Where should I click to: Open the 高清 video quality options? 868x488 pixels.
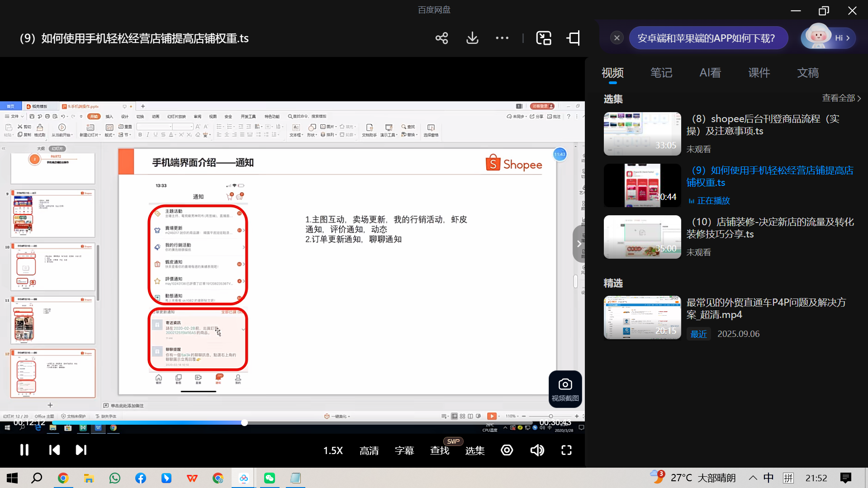coord(369,450)
